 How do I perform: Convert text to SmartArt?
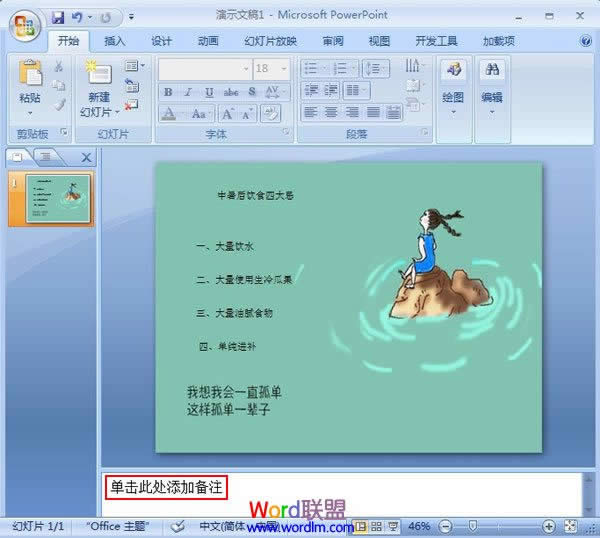[x=415, y=104]
